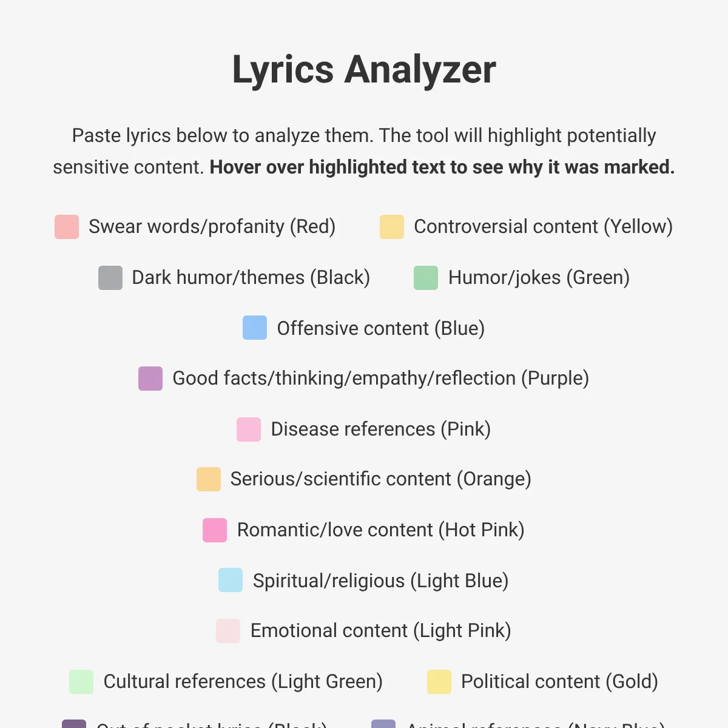Screen dimensions: 728x728
Task: Click the 'Hover over highlighted text' instruction
Action: point(442,167)
